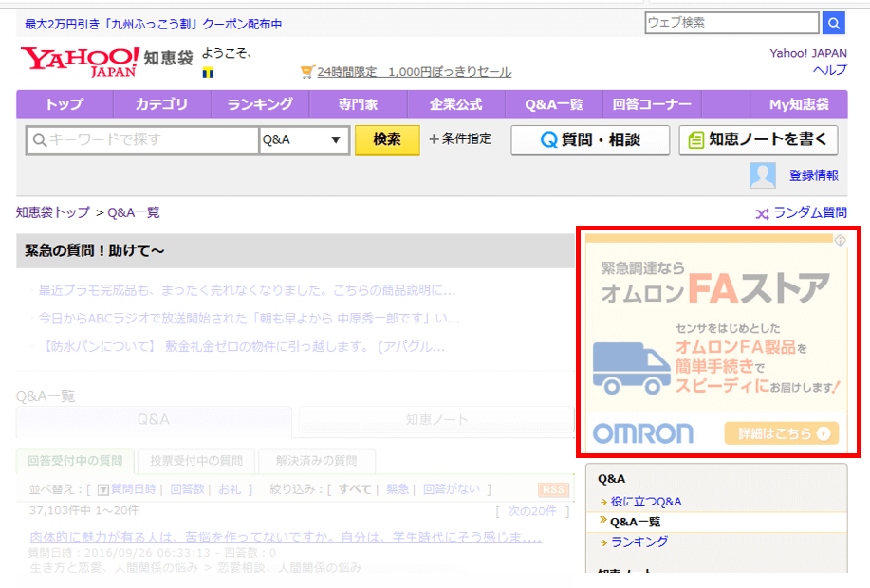Viewport: 870px width, 588px height.
Task: Click the OMRON logo in the advertisement
Action: 643,433
